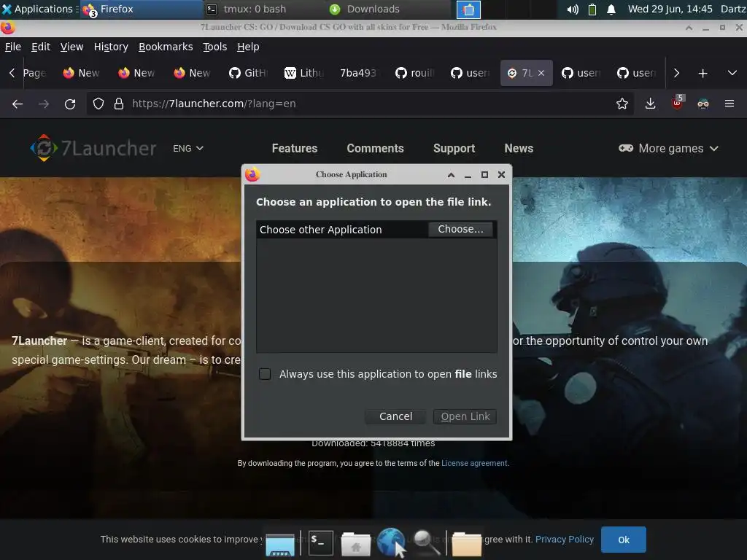Select the Choose other Application row
747x560 pixels.
pyautogui.click(x=376, y=230)
